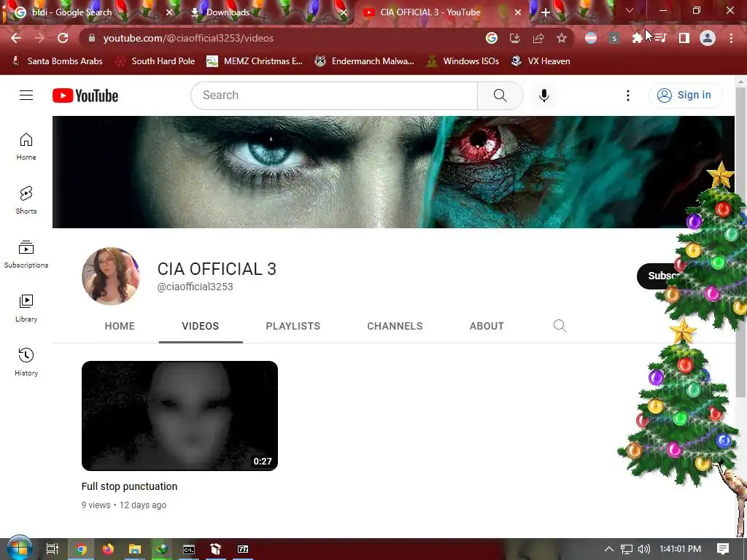The image size is (747, 560).
Task: Click the YouTube logo
Action: tap(85, 96)
